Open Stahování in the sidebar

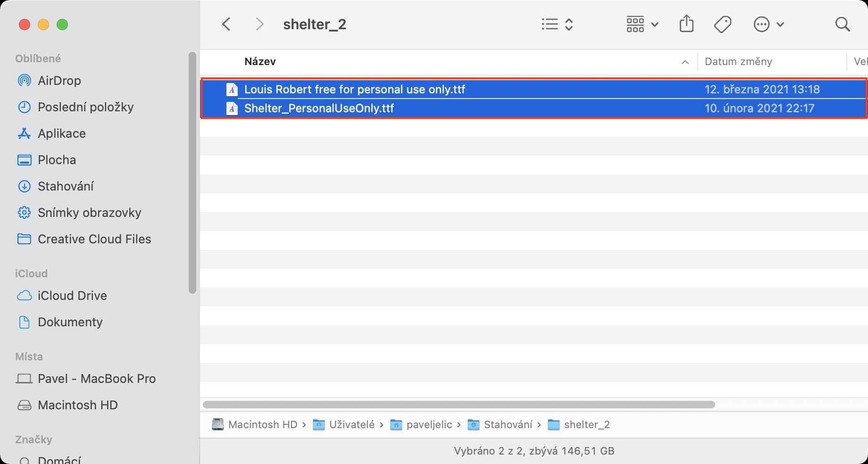66,186
